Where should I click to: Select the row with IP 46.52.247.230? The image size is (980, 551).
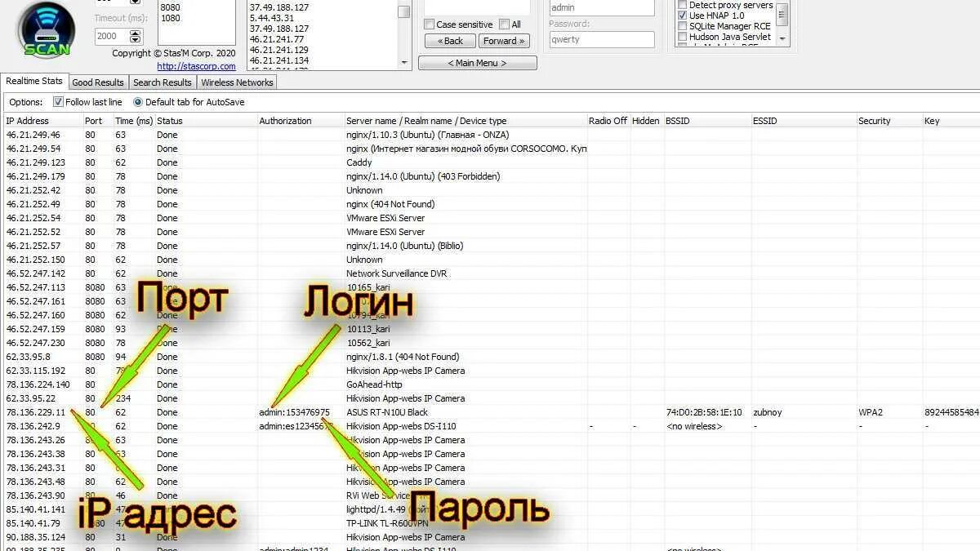pos(490,343)
